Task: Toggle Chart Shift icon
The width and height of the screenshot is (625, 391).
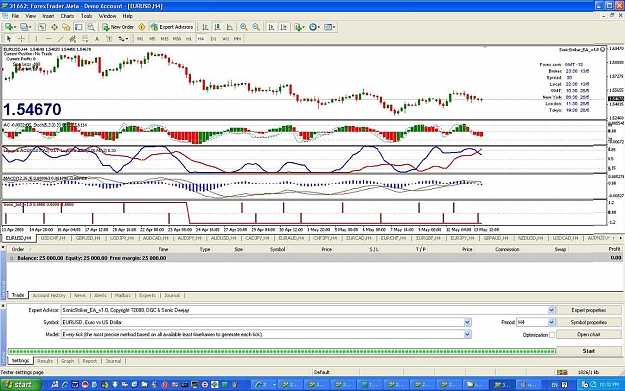Action: [x=283, y=27]
